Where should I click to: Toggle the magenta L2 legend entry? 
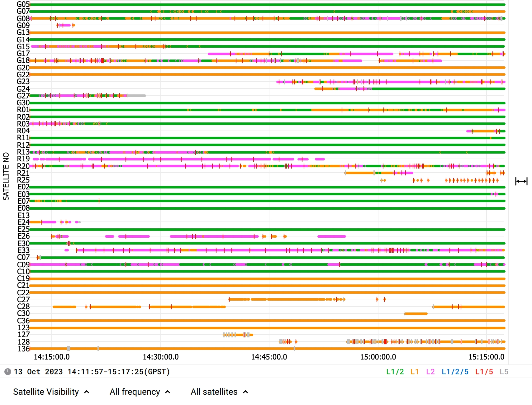(x=430, y=372)
